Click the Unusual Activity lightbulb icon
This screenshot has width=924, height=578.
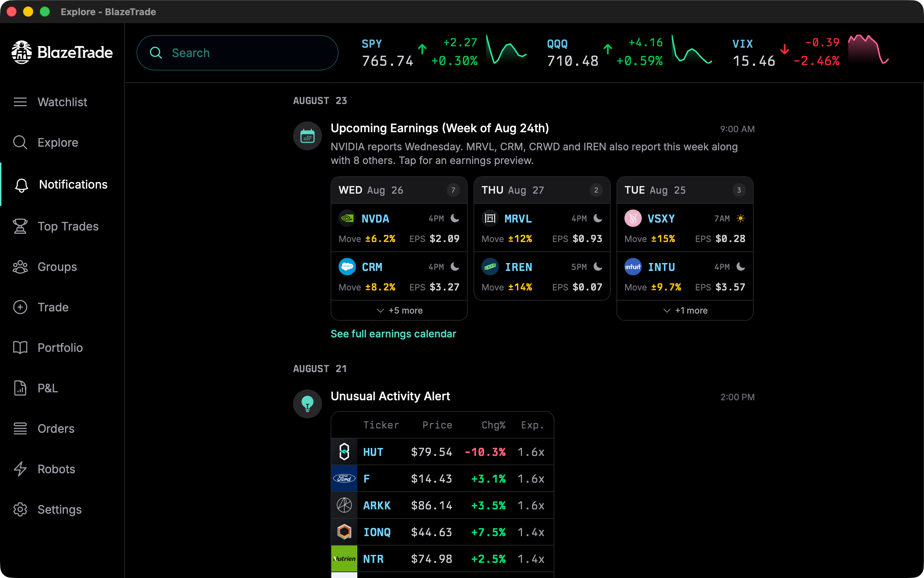pos(308,404)
